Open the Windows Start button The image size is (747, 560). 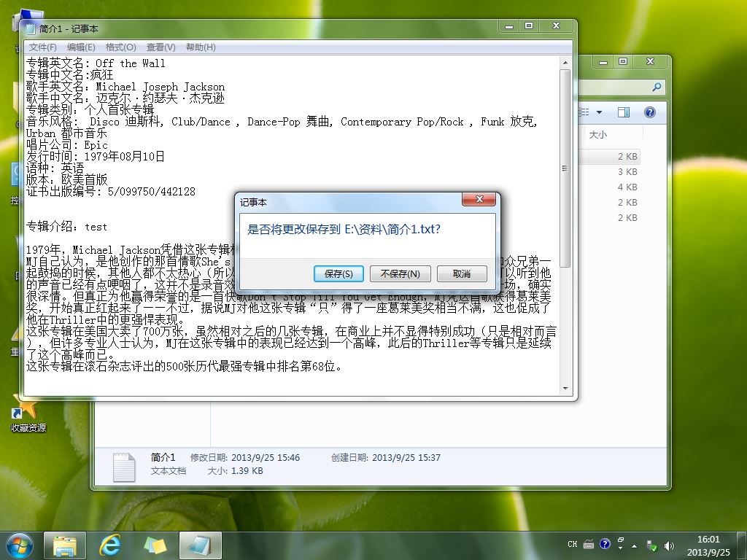20,545
